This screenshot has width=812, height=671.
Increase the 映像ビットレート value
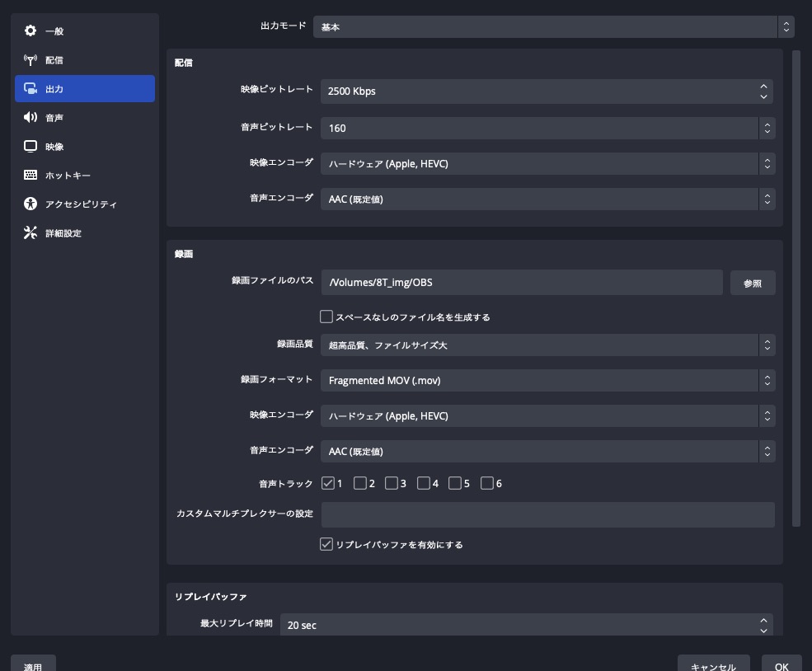coord(764,87)
